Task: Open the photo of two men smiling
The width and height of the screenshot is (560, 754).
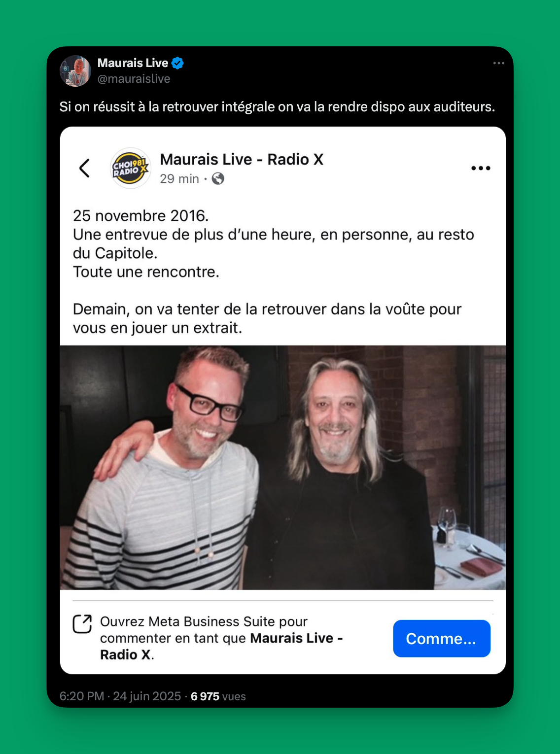Action: pyautogui.click(x=283, y=468)
